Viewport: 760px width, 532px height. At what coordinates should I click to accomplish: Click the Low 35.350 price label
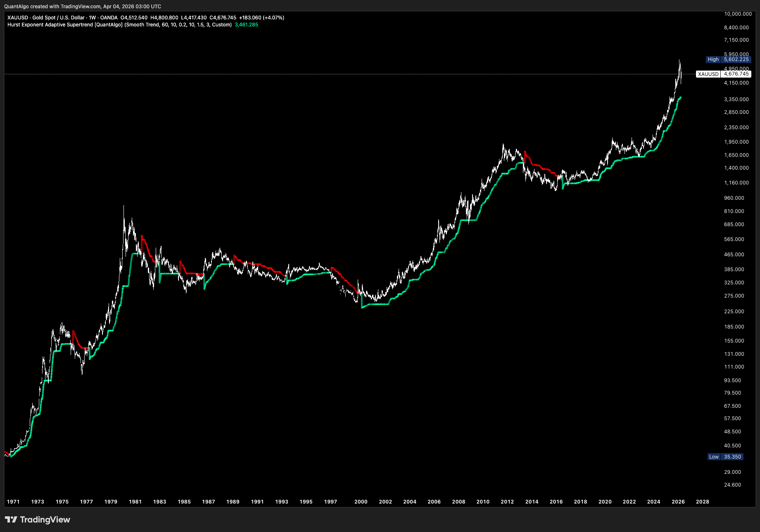click(725, 457)
